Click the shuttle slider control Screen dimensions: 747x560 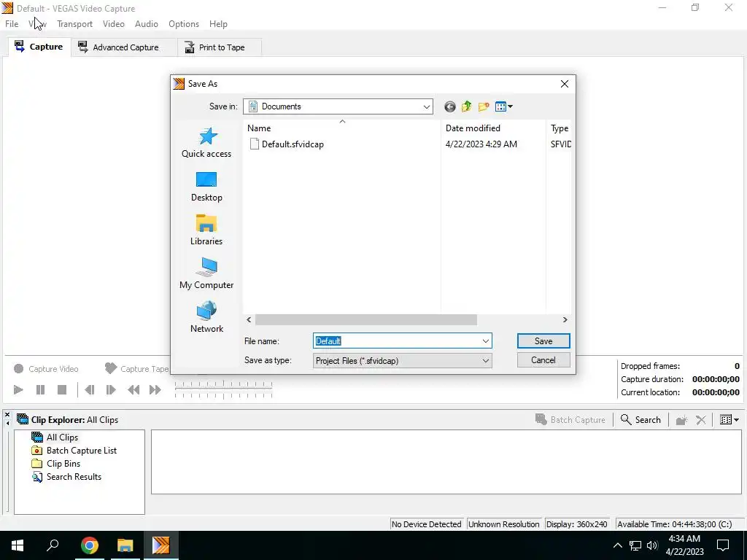(x=223, y=389)
